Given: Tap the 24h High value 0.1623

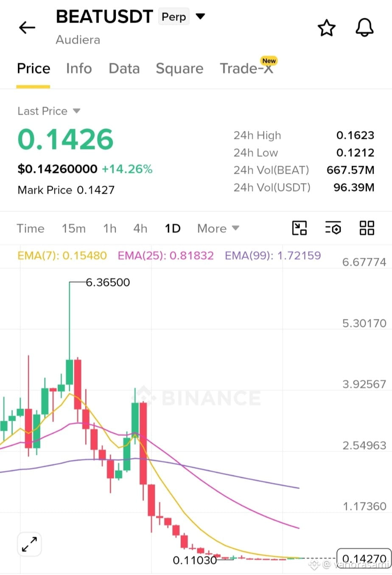Looking at the screenshot, I should (355, 135).
